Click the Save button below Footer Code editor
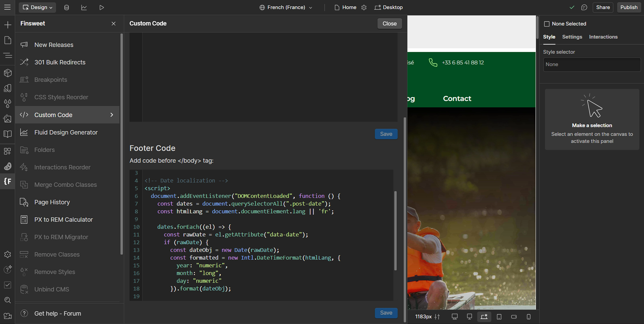The image size is (644, 324). (386, 313)
